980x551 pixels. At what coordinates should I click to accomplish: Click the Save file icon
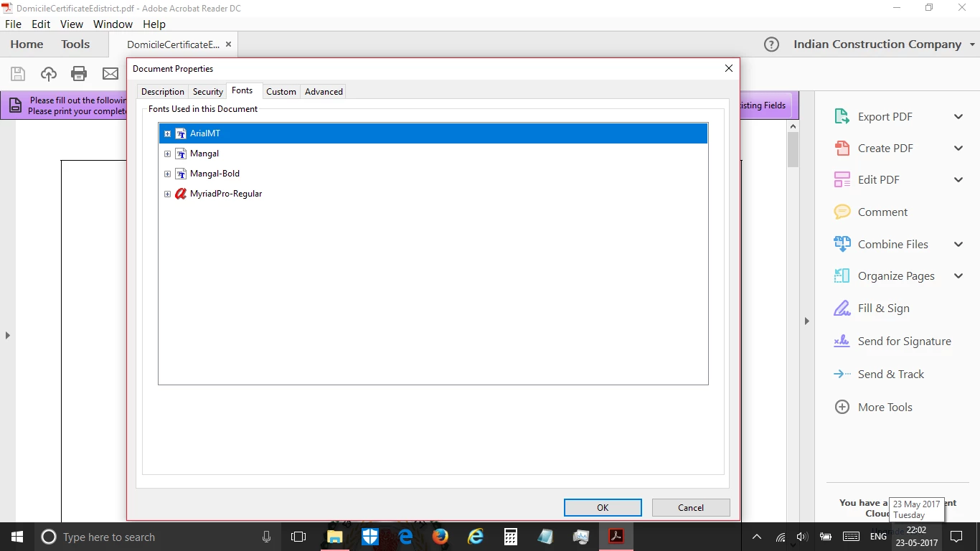18,73
